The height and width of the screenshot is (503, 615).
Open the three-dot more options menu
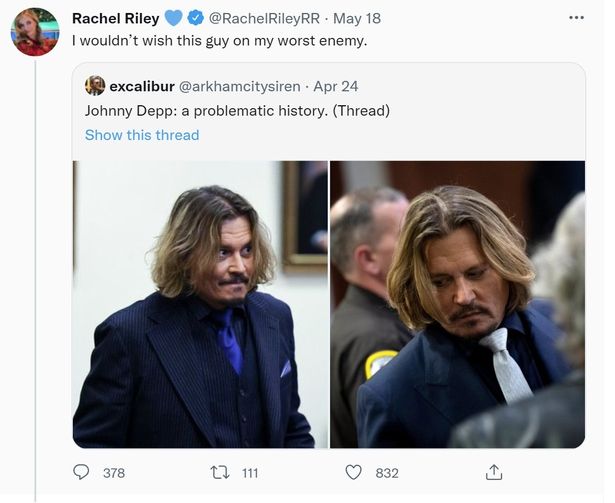click(576, 18)
